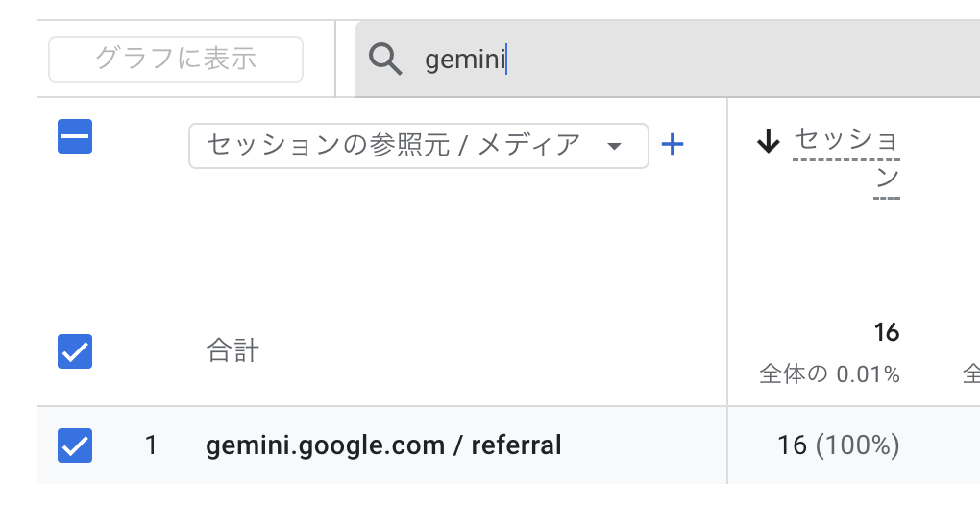Click the divider left of セッション column
980x505 pixels.
(727, 250)
